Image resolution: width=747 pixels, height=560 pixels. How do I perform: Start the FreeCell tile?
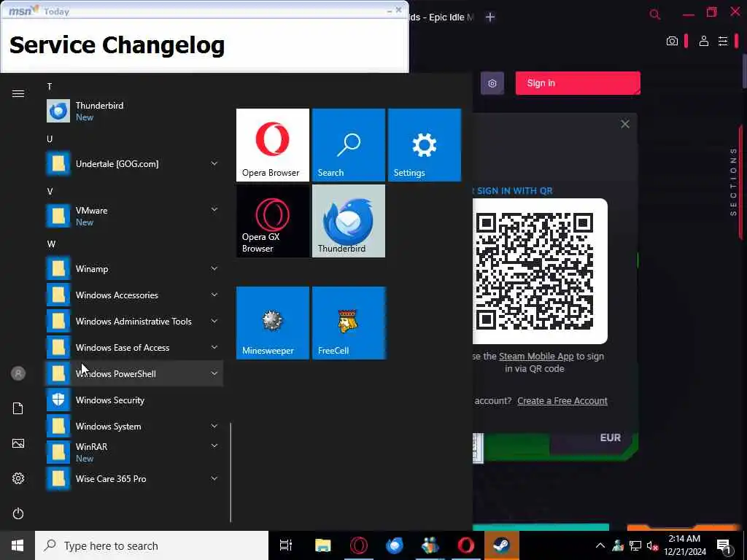pyautogui.click(x=348, y=323)
